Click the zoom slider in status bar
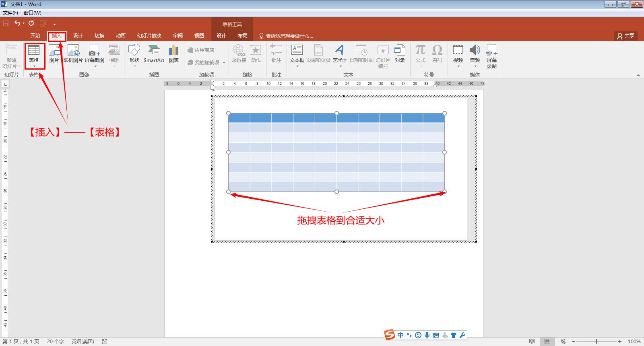Viewport: 644px width, 346px height. click(597, 342)
